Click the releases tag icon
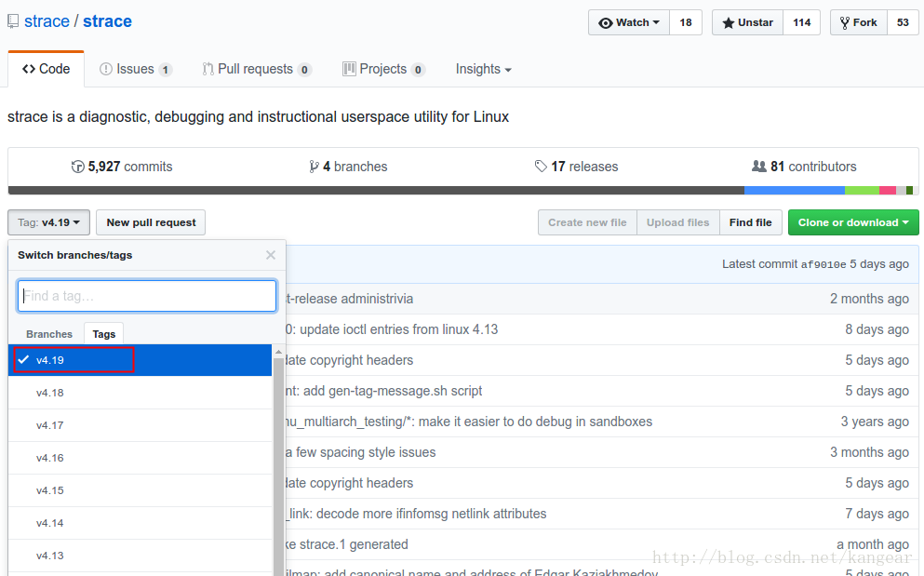This screenshot has height=576, width=924. tap(541, 167)
